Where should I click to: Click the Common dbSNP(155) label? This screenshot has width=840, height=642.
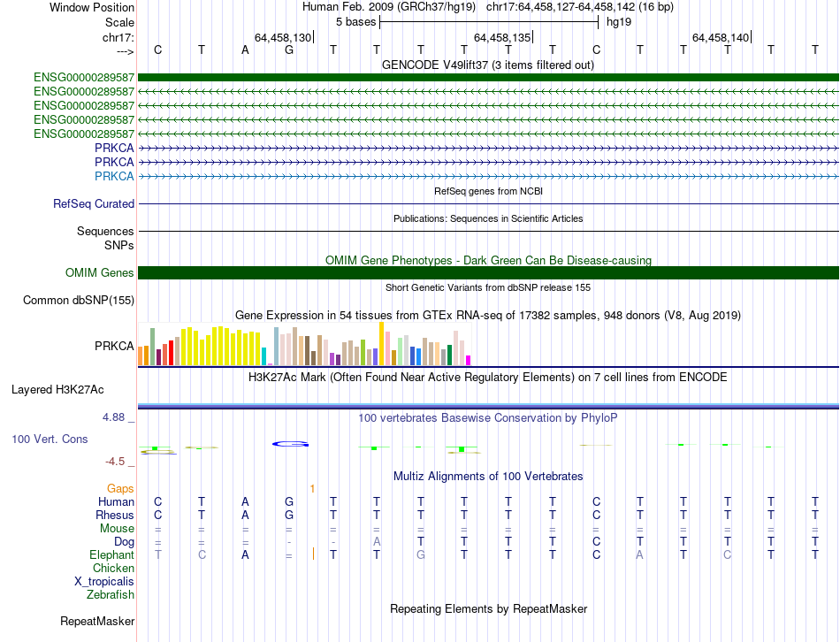[x=79, y=300]
